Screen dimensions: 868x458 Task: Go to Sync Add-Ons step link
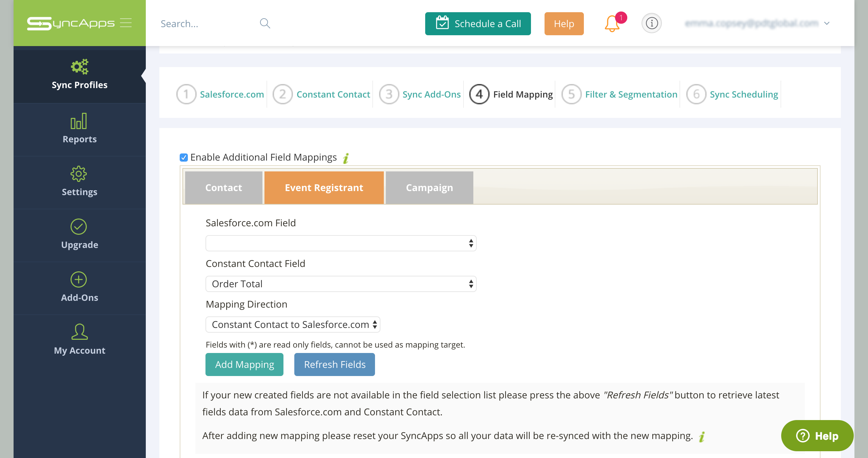[432, 94]
